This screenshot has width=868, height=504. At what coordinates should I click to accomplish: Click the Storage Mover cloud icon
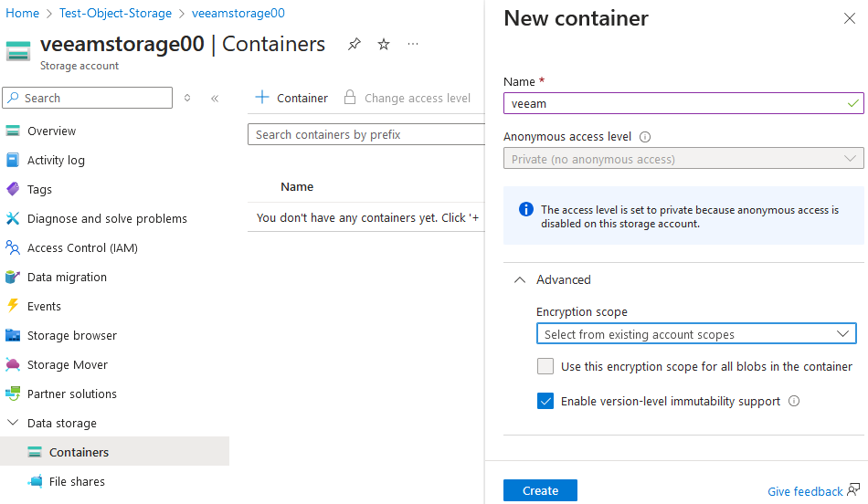(x=13, y=364)
